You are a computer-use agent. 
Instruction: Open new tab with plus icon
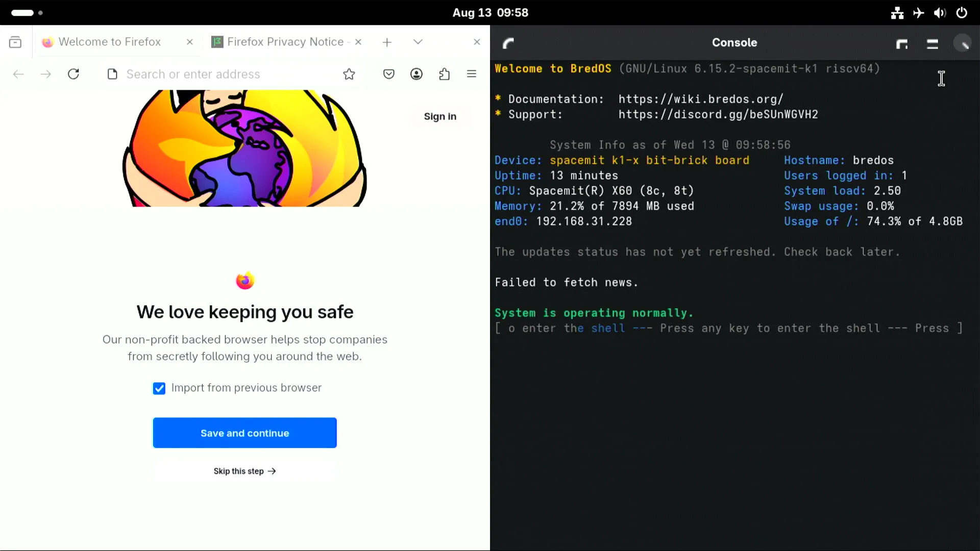[x=387, y=42]
